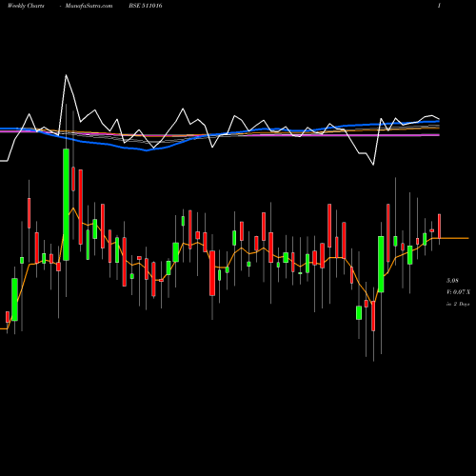Click the 'Weekly Charts' title text
476x476 pixels.
26,6
